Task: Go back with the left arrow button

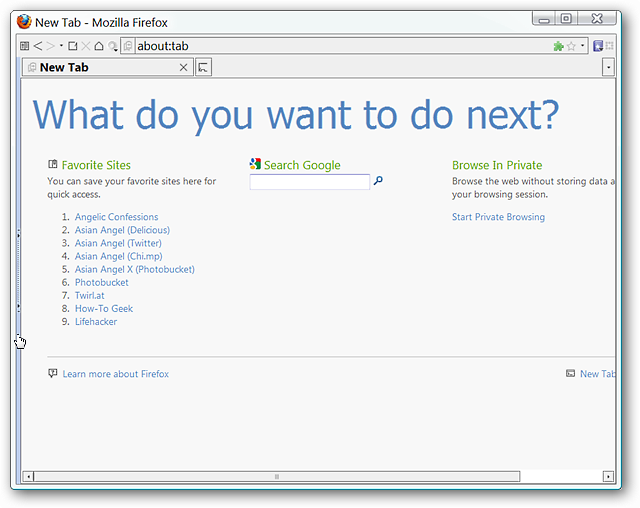Action: (x=38, y=46)
